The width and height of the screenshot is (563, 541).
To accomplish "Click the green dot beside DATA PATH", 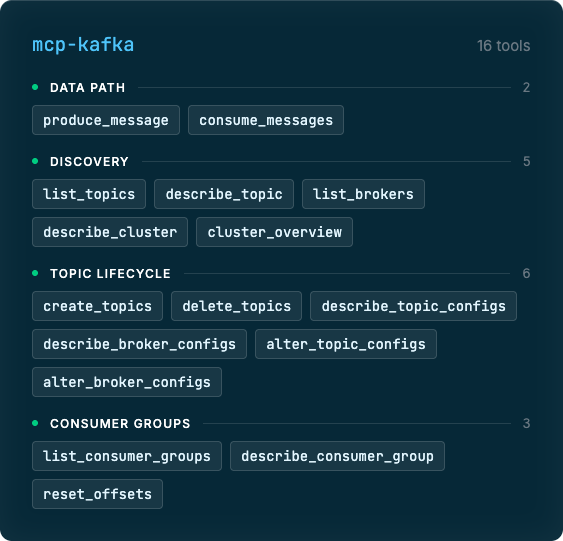I will tap(35, 87).
